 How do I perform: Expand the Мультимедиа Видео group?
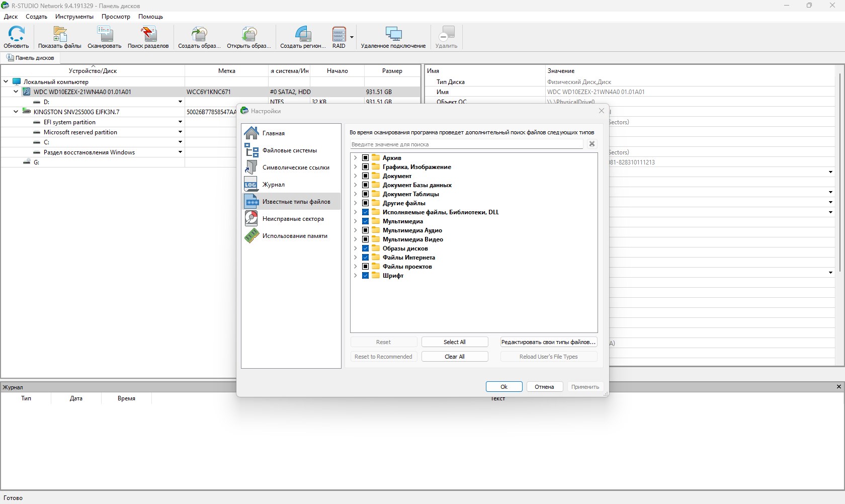click(356, 239)
